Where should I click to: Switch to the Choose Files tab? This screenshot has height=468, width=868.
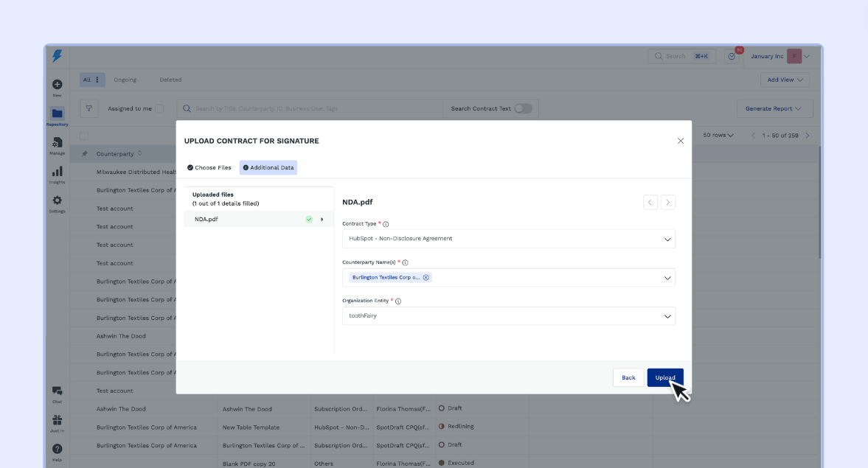click(x=209, y=168)
